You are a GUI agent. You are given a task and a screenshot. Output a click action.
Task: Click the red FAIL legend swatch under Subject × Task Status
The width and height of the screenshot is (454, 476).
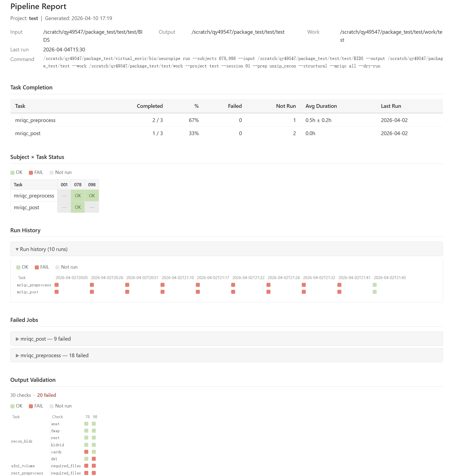31,173
